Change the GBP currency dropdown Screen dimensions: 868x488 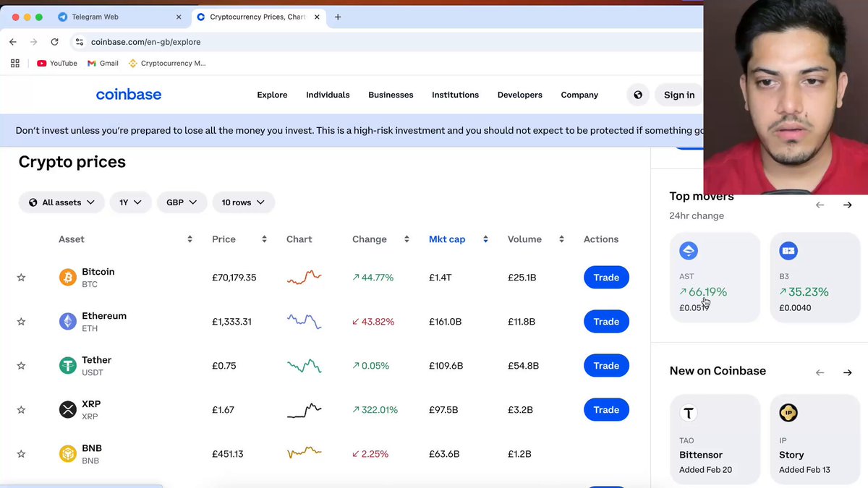182,202
